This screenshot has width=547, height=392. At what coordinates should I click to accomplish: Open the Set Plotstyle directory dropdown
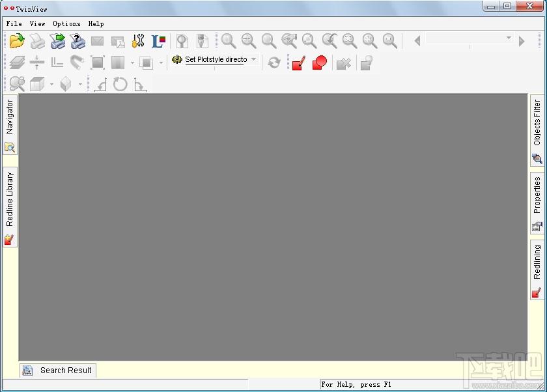click(253, 59)
